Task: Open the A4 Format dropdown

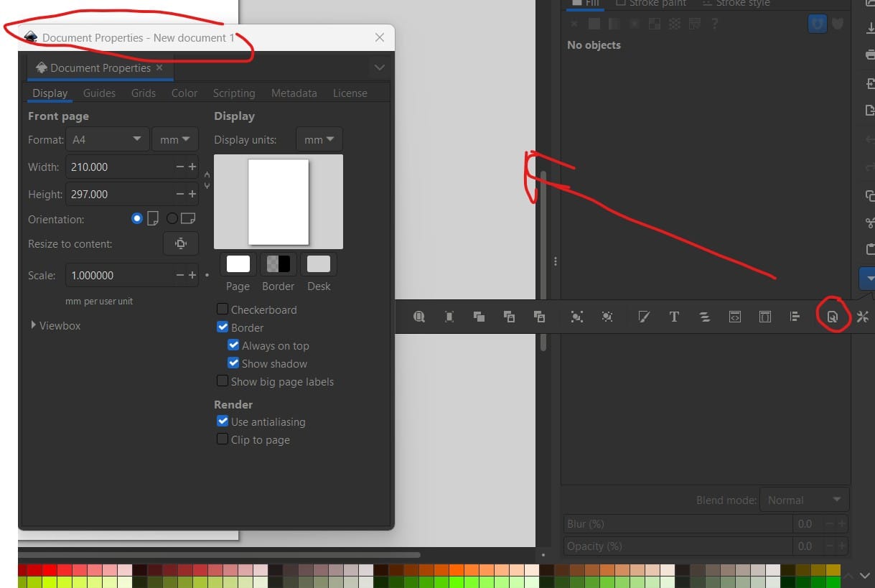Action: point(107,139)
